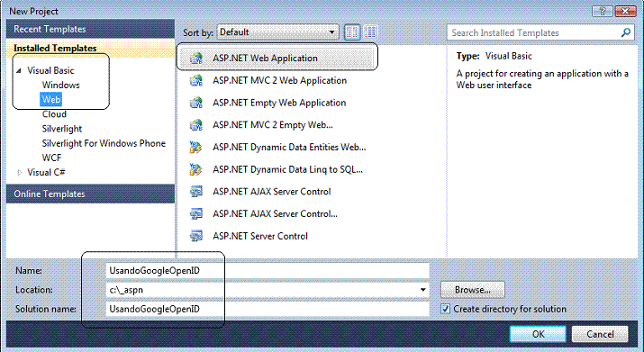Click the help question mark button
This screenshot has height=352, width=644.
click(603, 11)
